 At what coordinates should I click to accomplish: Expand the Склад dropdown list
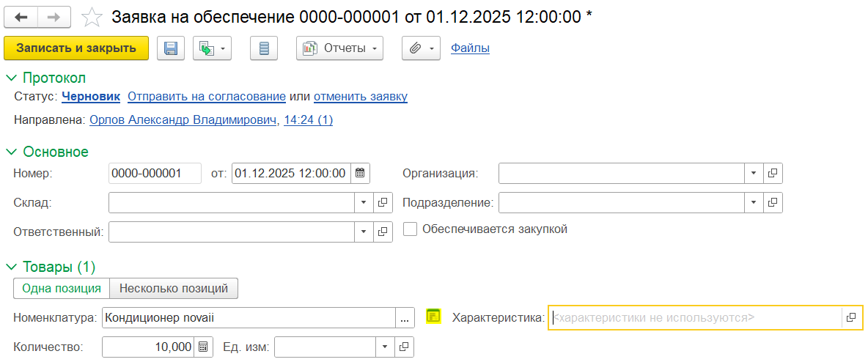point(364,202)
